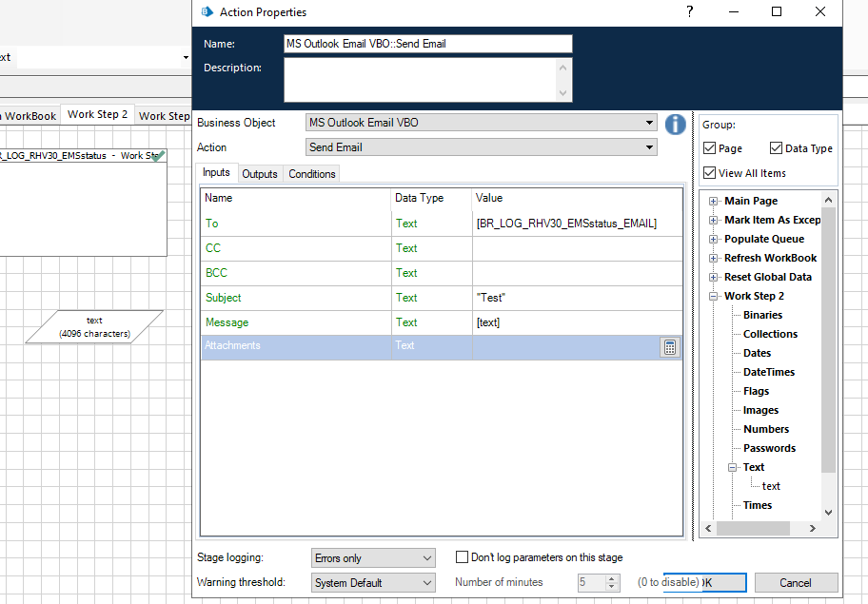Toggle the Page group checkbox
The height and width of the screenshot is (604, 868).
[710, 148]
